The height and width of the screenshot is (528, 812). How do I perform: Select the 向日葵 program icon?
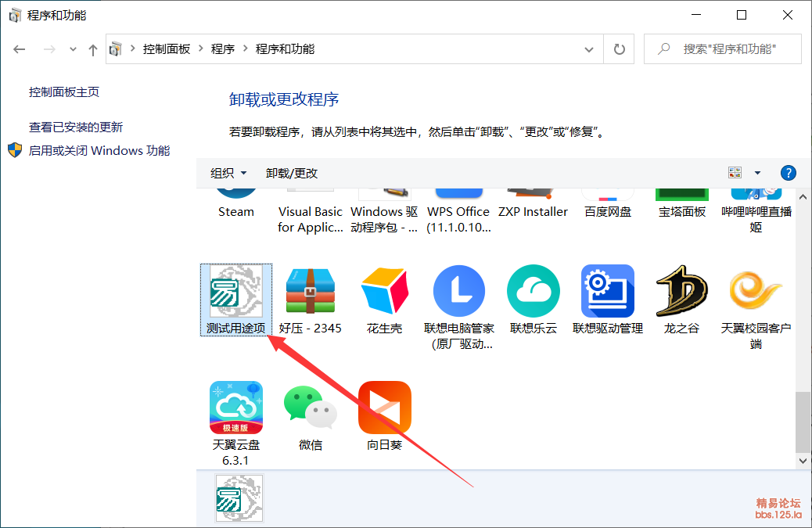[x=385, y=408]
